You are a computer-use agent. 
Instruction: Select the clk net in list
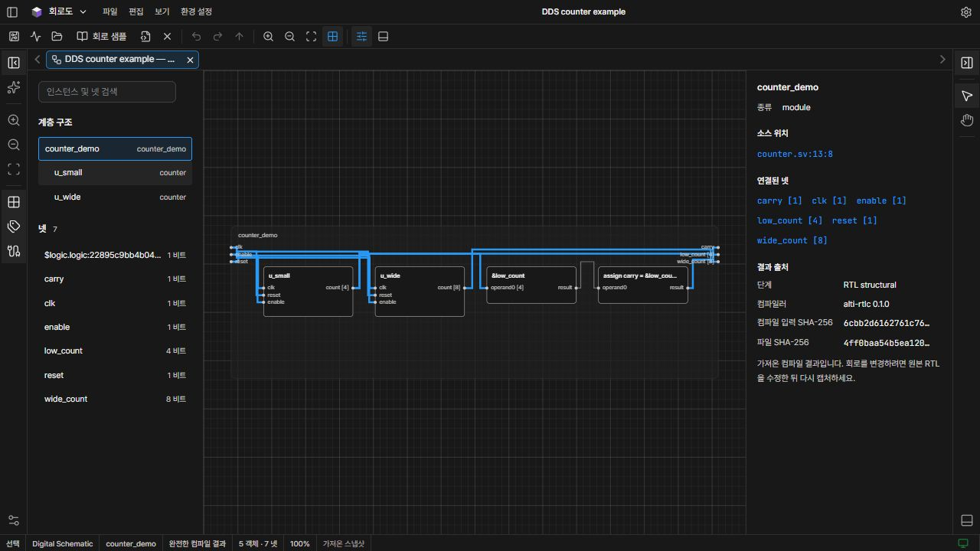coord(115,304)
